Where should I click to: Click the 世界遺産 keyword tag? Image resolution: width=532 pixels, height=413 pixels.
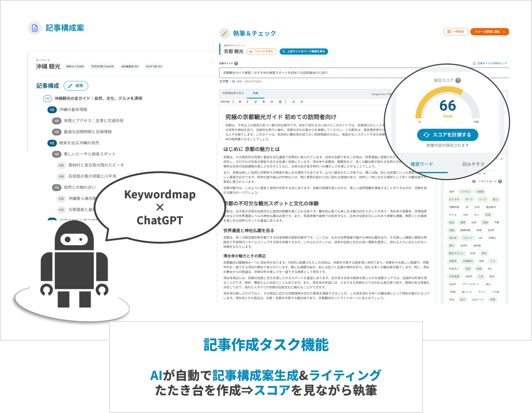coord(454,276)
